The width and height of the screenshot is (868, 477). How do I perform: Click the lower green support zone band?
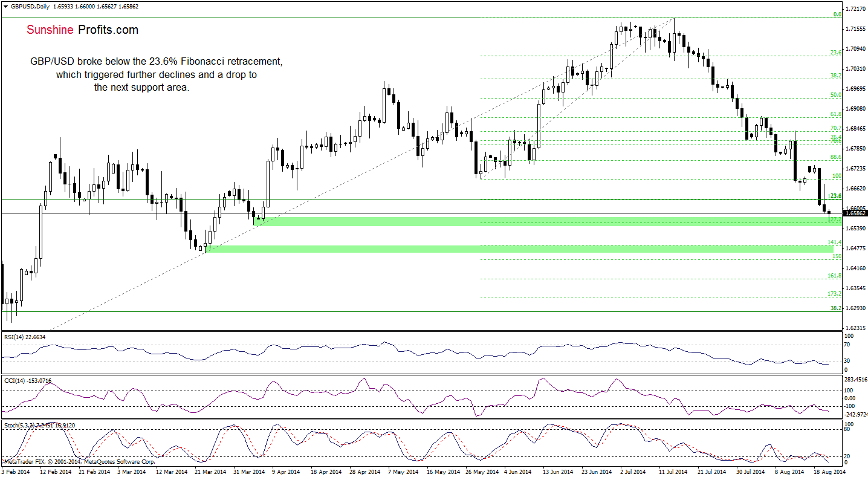(520, 249)
